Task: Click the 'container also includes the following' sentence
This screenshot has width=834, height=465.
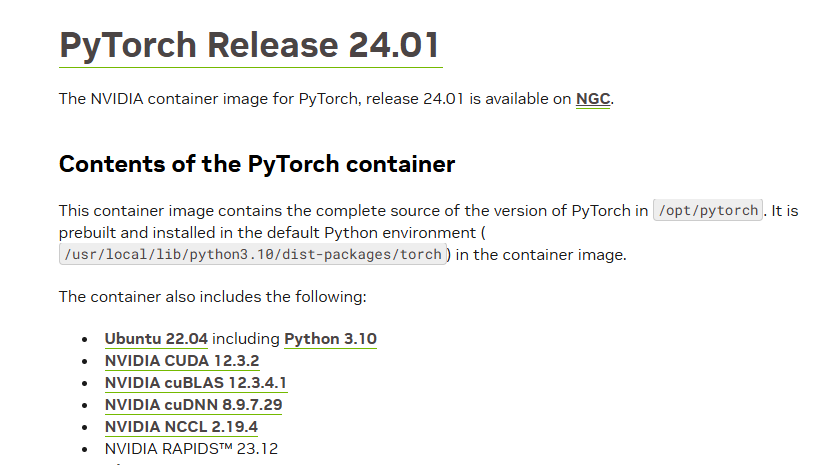Action: pyautogui.click(x=213, y=296)
